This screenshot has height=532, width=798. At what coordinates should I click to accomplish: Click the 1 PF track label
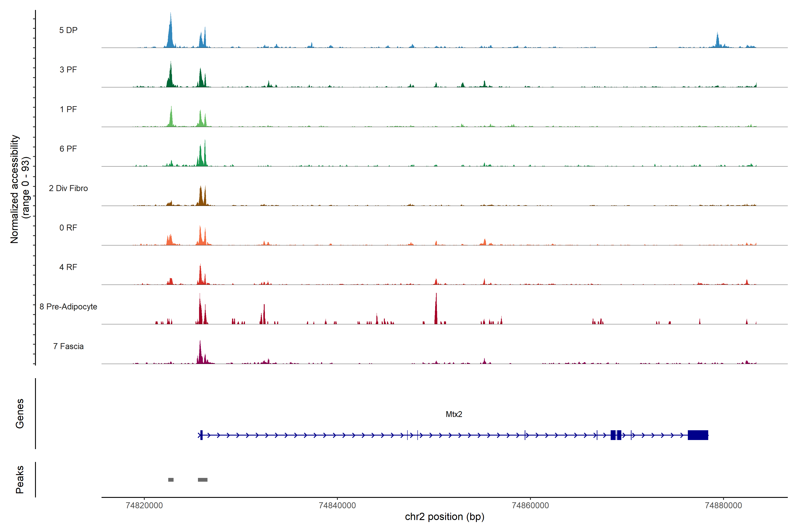[x=68, y=109]
